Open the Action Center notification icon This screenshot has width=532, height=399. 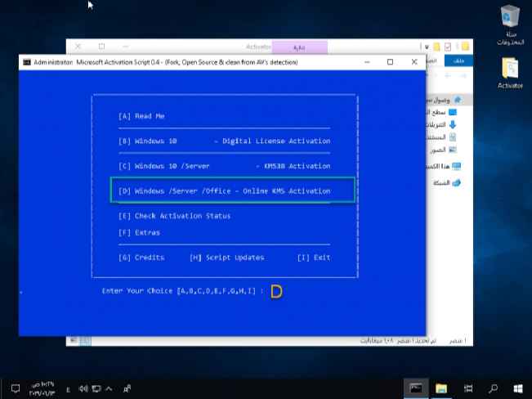pyautogui.click(x=15, y=387)
